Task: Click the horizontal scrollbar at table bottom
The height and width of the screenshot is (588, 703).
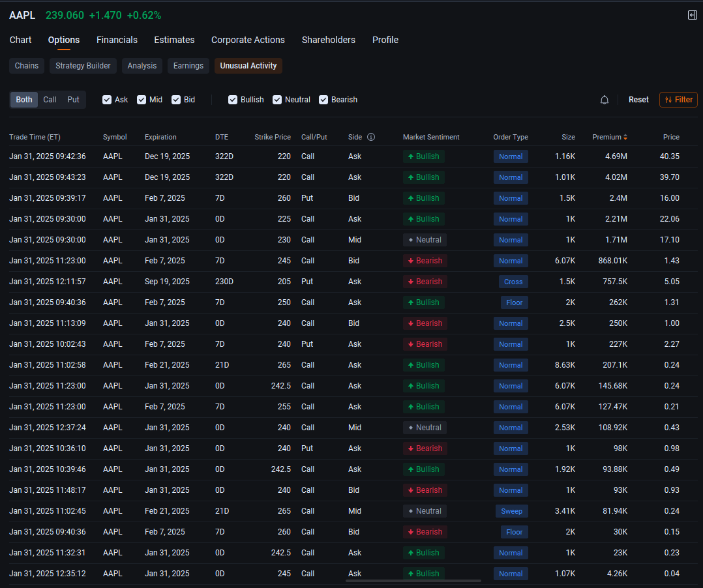Action: [413, 581]
